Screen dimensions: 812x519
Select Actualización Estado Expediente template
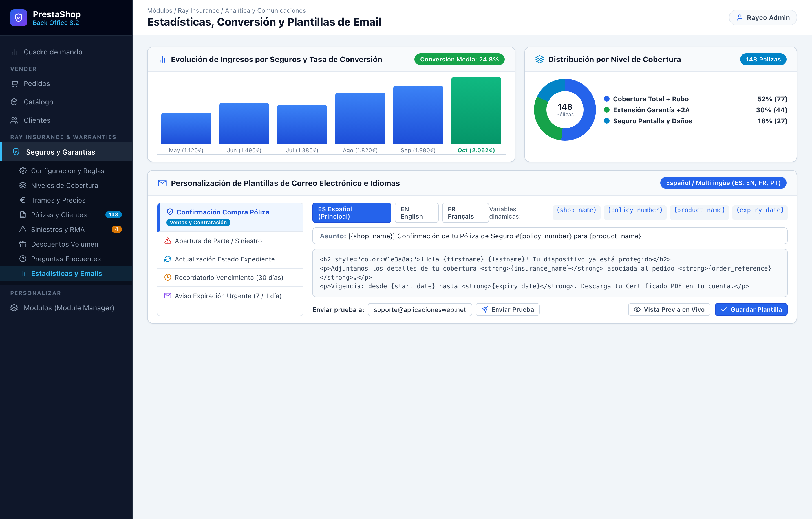pyautogui.click(x=231, y=259)
